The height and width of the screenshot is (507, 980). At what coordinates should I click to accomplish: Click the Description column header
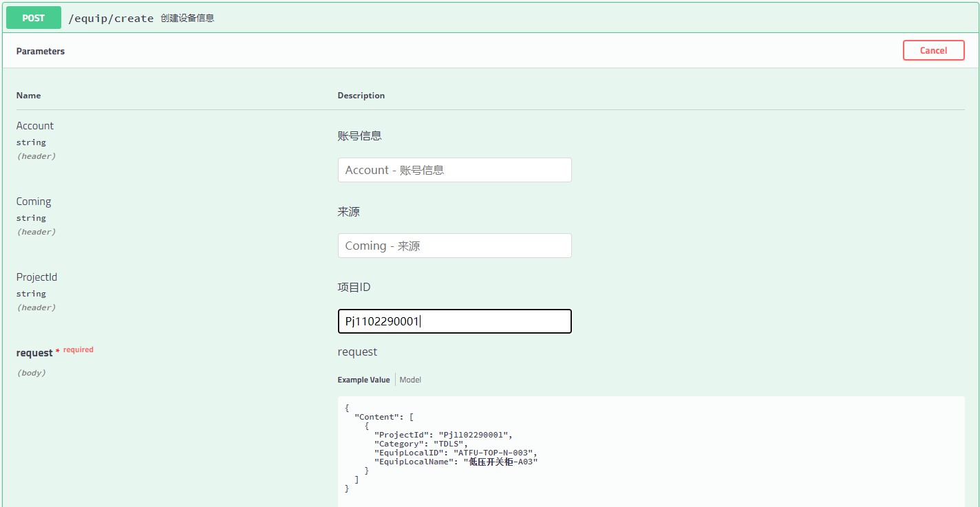[361, 96]
